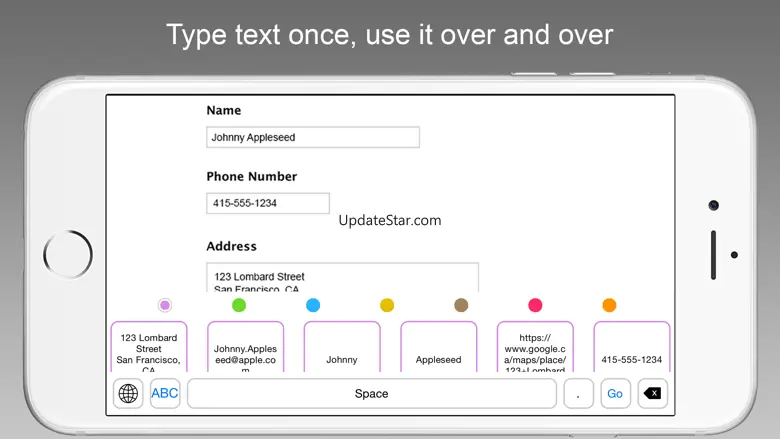Viewport: 780px width, 439px height.
Task: Select the yellow color dot
Action: pyautogui.click(x=387, y=305)
